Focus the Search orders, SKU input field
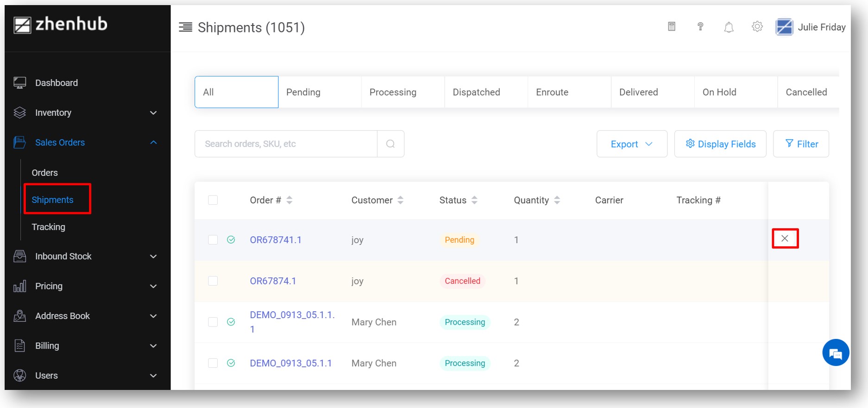Screen dimensions: 868x408 pos(286,144)
